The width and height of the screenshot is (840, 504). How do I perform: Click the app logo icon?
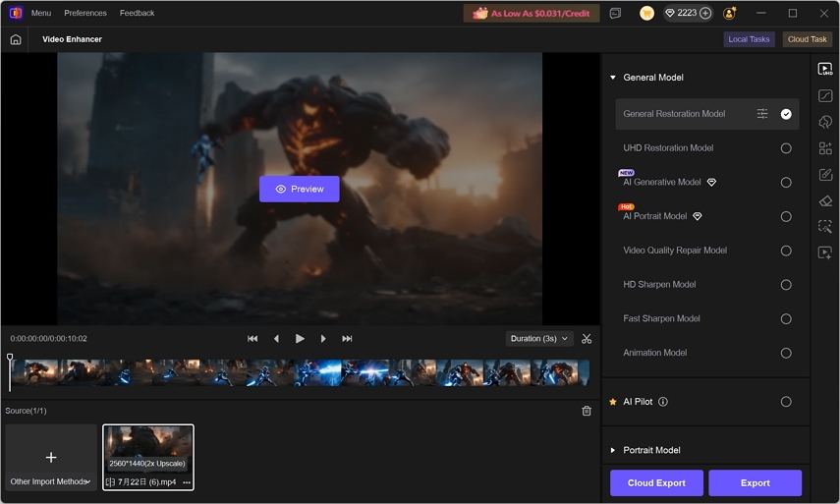click(x=16, y=13)
